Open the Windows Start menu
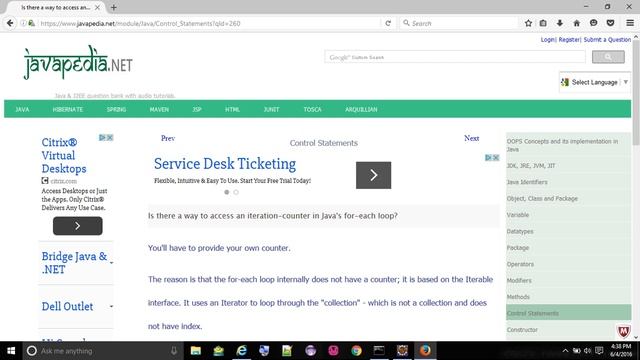This screenshot has height=360, width=640. [x=11, y=351]
